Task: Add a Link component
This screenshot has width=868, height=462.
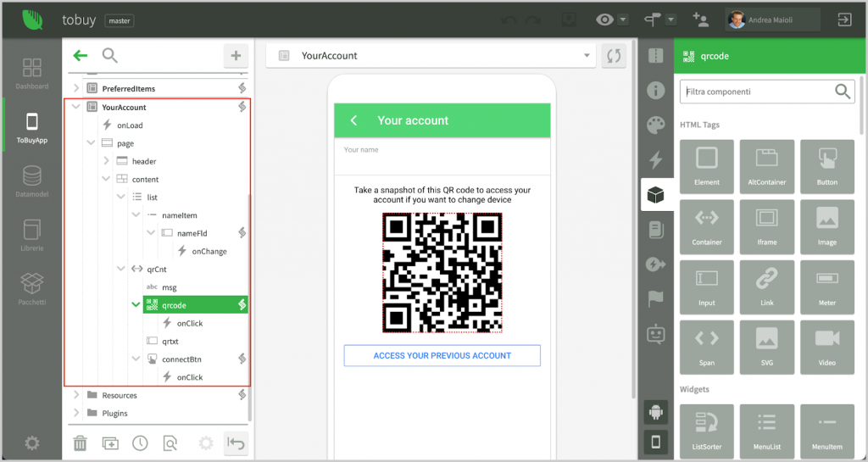Action: coord(766,287)
